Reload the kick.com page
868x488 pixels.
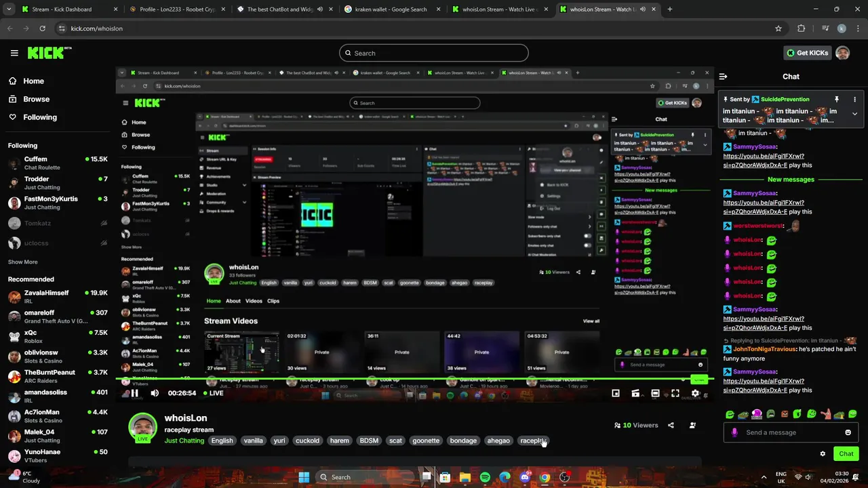(x=42, y=28)
